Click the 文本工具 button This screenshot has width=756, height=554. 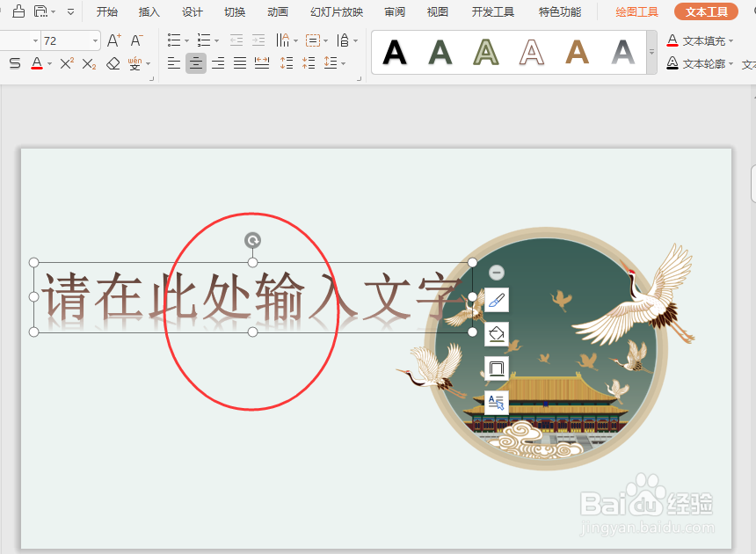(709, 11)
